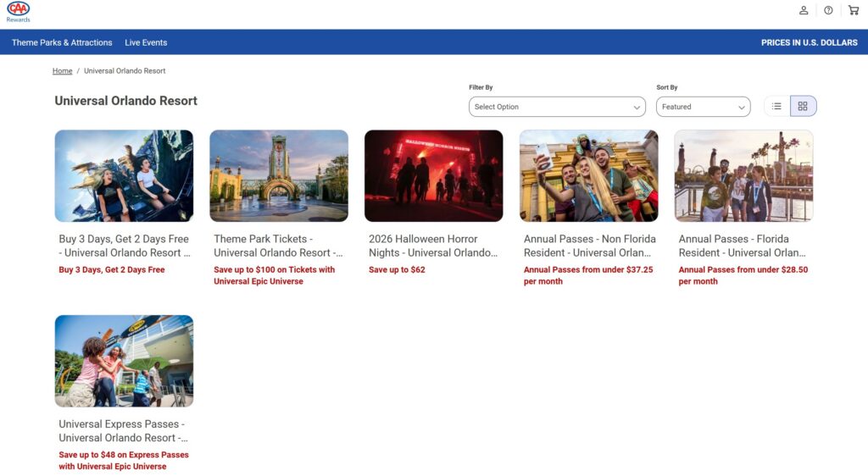Open 'Annual Passes - Non Florida Resident' title

coord(590,246)
